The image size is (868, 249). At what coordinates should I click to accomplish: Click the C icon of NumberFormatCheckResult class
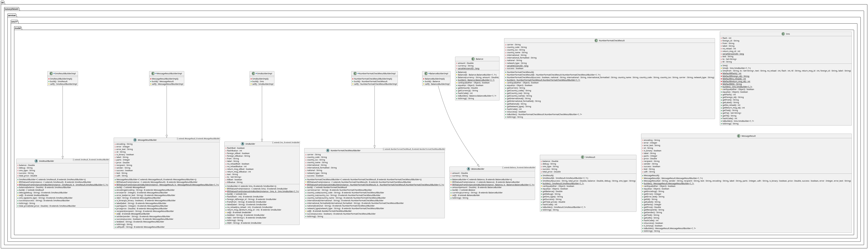tap(596, 40)
